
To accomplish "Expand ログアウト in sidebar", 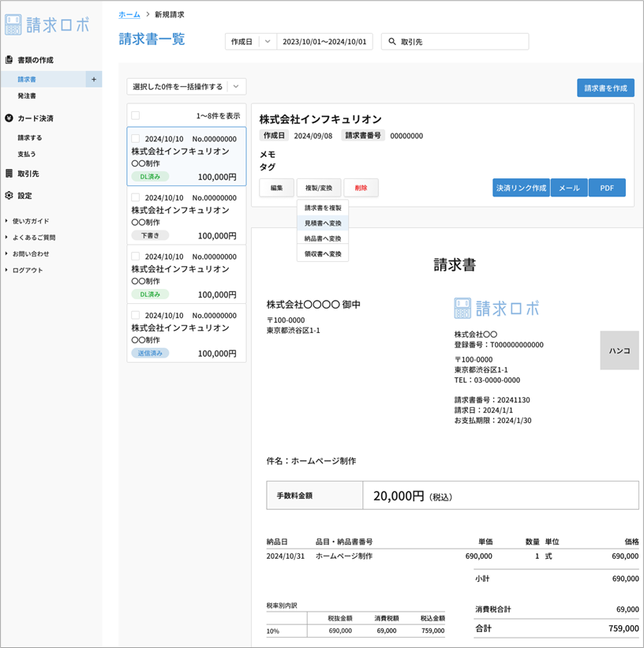I will click(x=24, y=270).
